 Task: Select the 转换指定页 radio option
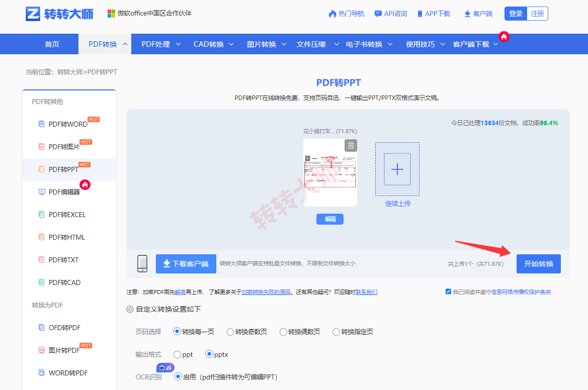pyautogui.click(x=336, y=332)
